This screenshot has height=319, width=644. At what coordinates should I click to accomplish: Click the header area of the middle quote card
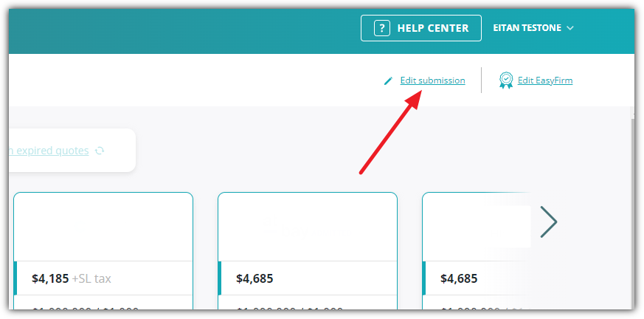click(308, 227)
